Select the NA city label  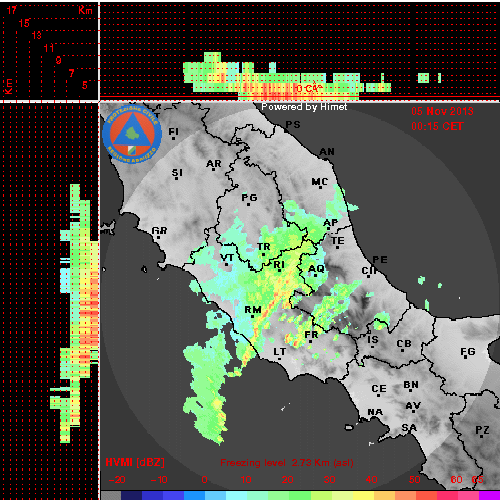pyautogui.click(x=375, y=412)
